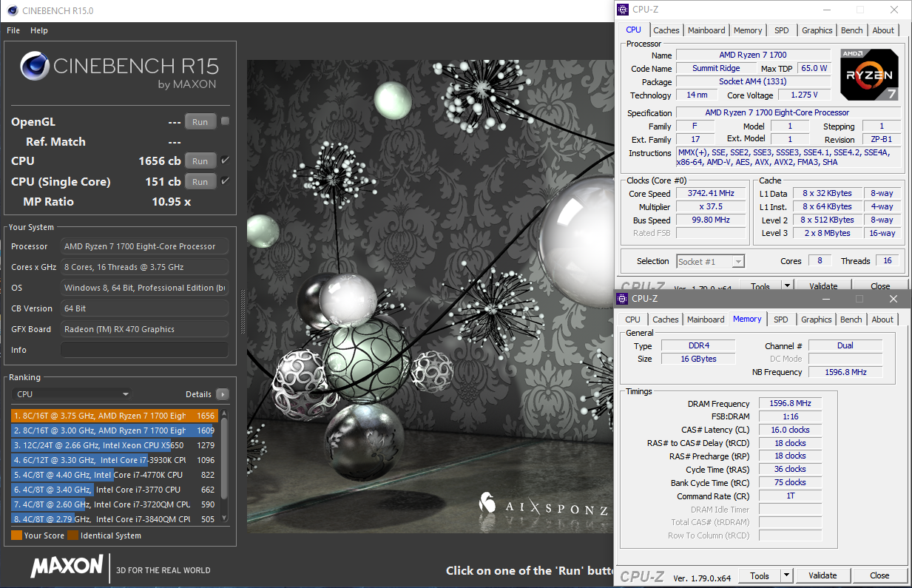Open the Tools dropdown arrow in upper CPU-Z
Screen dimensions: 912x588
pos(787,286)
